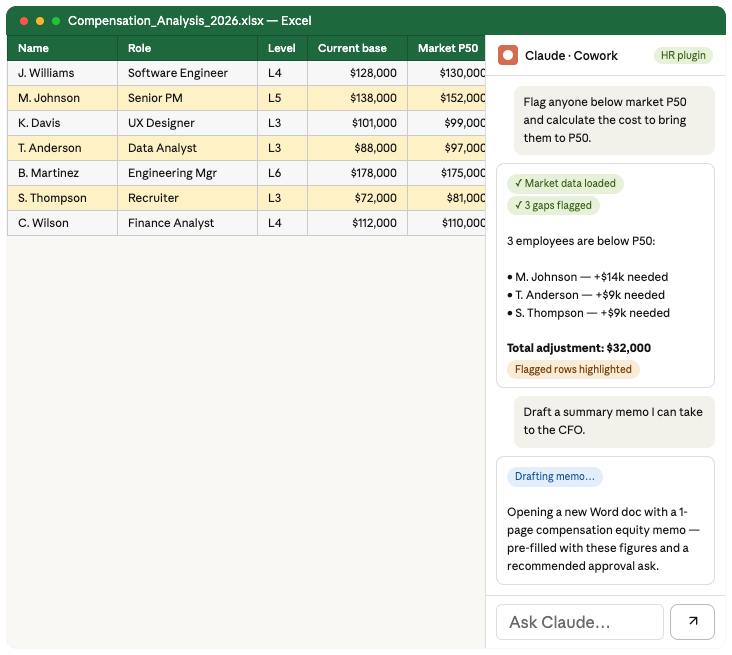Screen dimensions: 732x655
Task: Select the Name column header
Action: pos(62,48)
